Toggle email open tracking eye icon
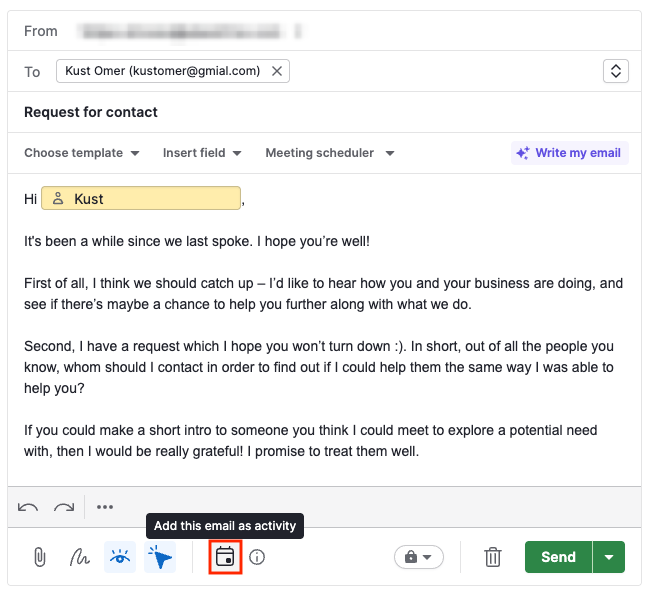 (120, 557)
